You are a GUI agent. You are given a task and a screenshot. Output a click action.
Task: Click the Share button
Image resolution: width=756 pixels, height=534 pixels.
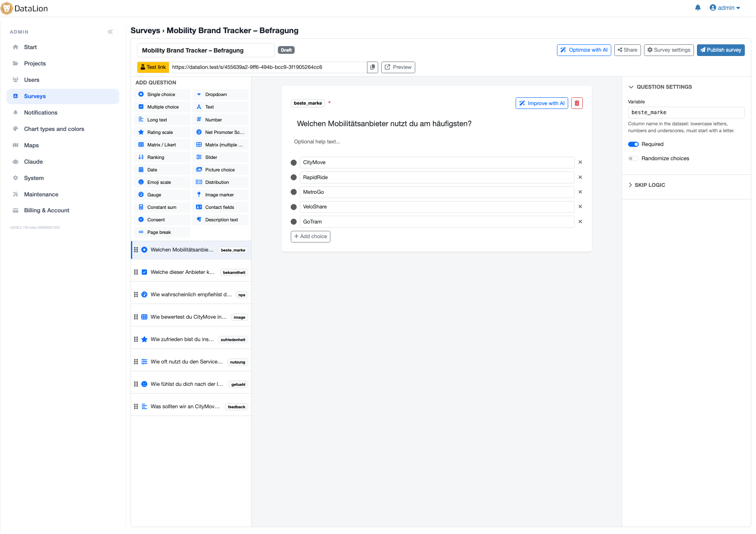(628, 50)
